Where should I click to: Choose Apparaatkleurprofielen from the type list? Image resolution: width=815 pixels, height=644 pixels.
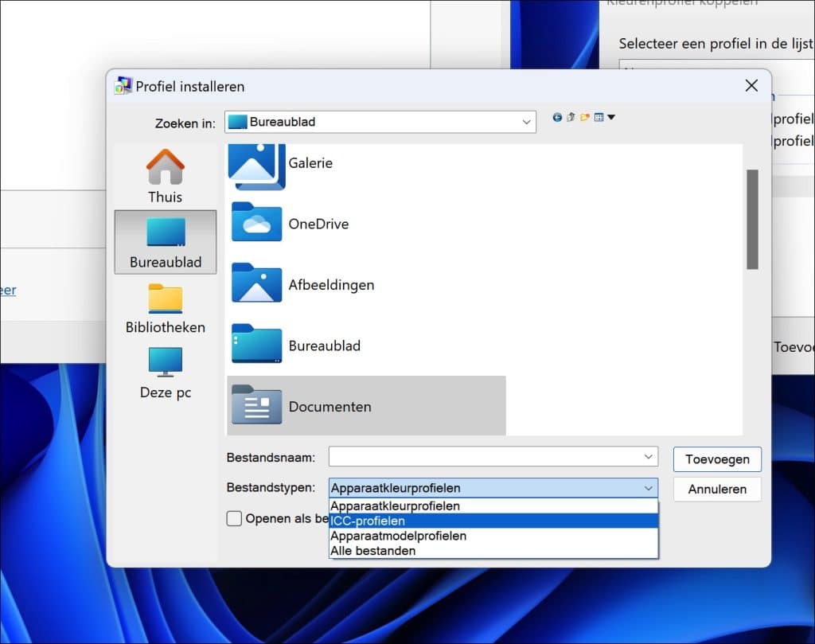point(493,506)
